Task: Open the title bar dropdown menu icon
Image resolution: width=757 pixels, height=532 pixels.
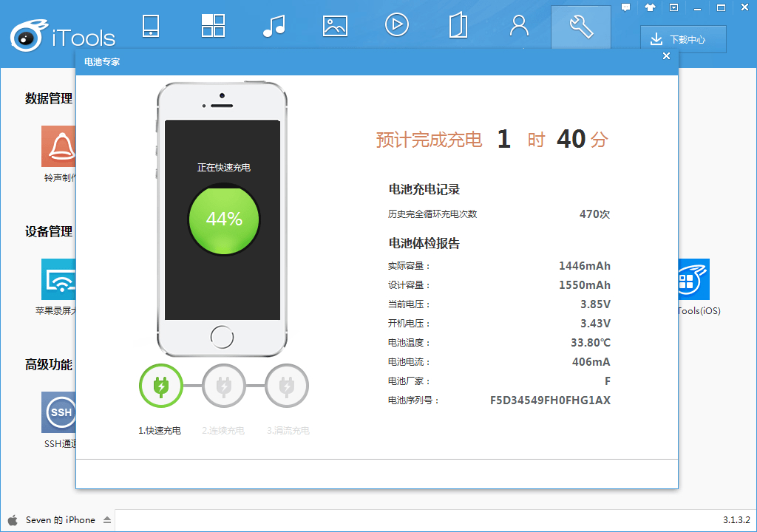Action: [x=674, y=7]
